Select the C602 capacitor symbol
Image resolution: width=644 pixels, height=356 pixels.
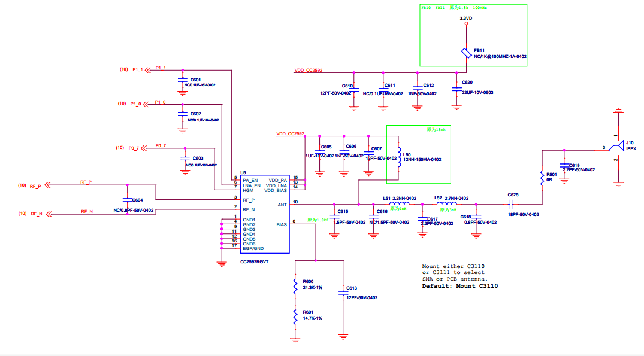pyautogui.click(x=182, y=114)
